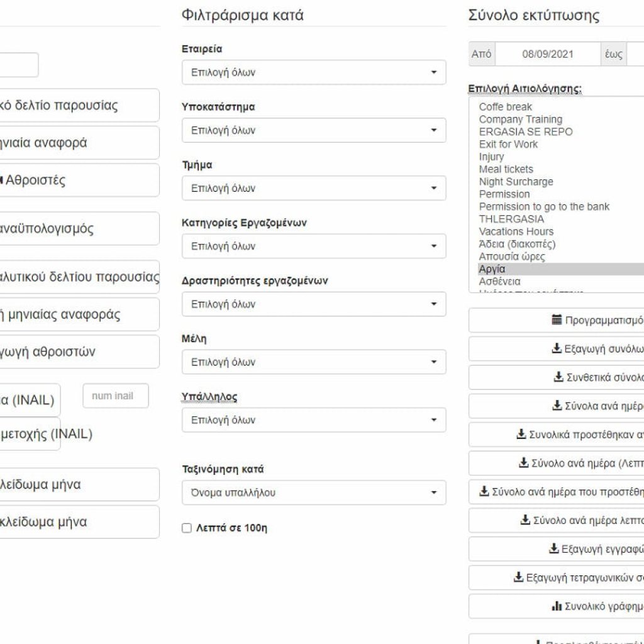Click the bar chart icon for Συνολικό γράφημα
This screenshot has width=644, height=644.
557,606
